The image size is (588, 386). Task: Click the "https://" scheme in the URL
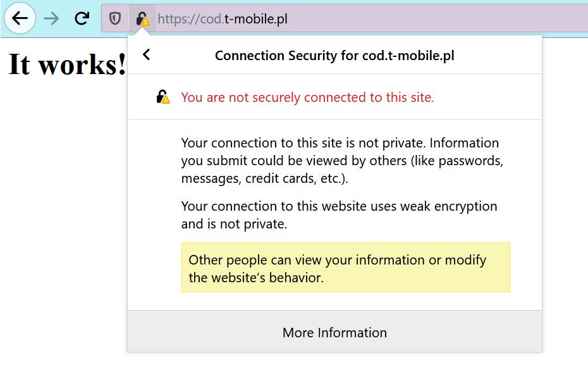pyautogui.click(x=171, y=19)
